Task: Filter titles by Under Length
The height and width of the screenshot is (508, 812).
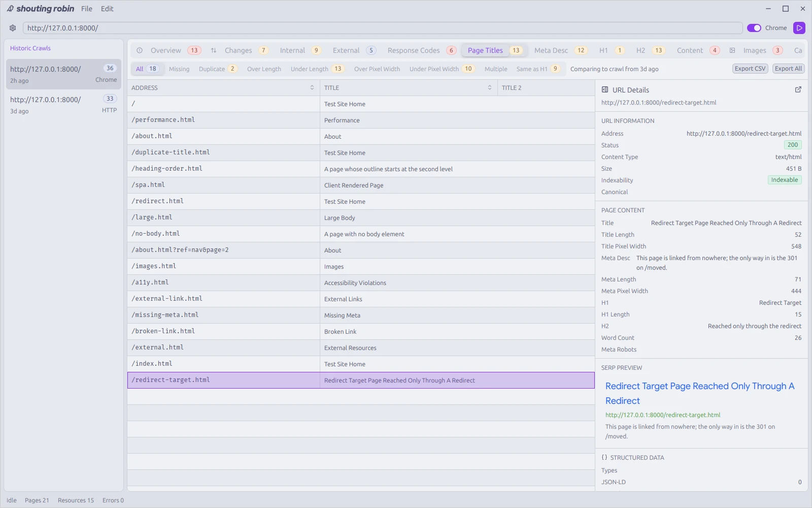Action: click(x=318, y=69)
